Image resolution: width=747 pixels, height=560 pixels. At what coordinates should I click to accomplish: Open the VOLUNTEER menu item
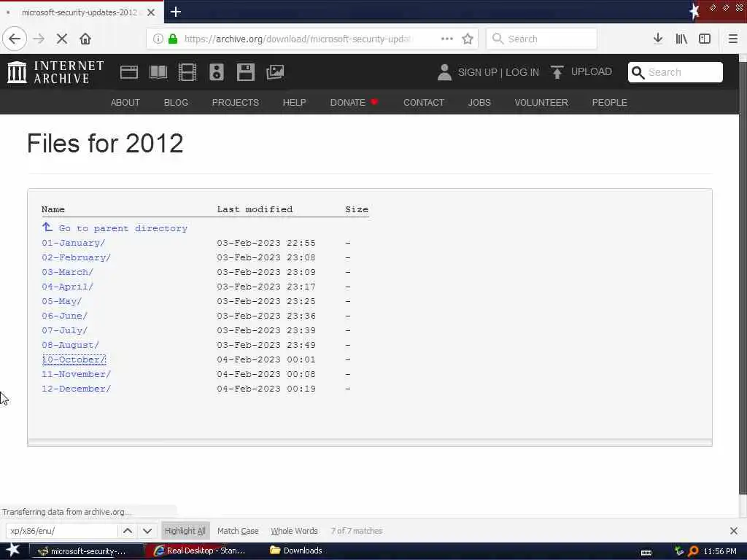pos(541,102)
